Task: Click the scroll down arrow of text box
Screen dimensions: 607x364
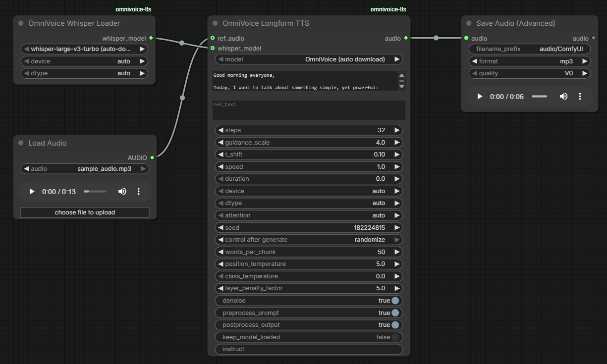Action: (401, 87)
